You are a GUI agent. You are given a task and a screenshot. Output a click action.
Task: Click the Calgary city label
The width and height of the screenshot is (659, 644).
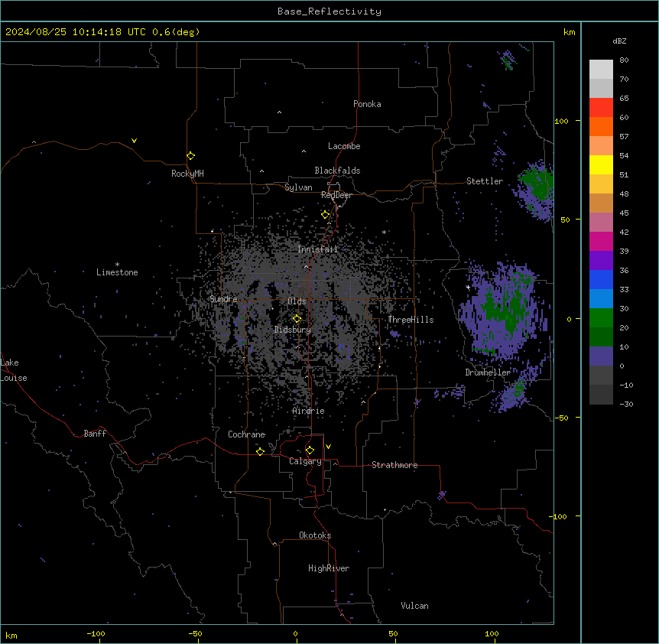(x=305, y=461)
